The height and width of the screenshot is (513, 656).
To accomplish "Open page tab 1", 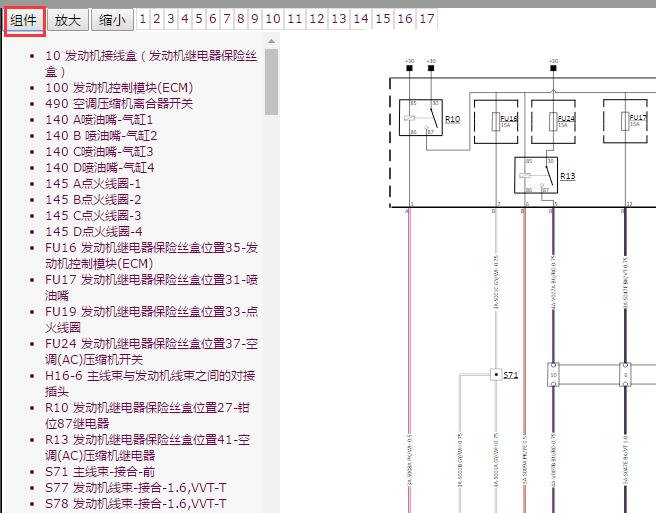I will (143, 19).
